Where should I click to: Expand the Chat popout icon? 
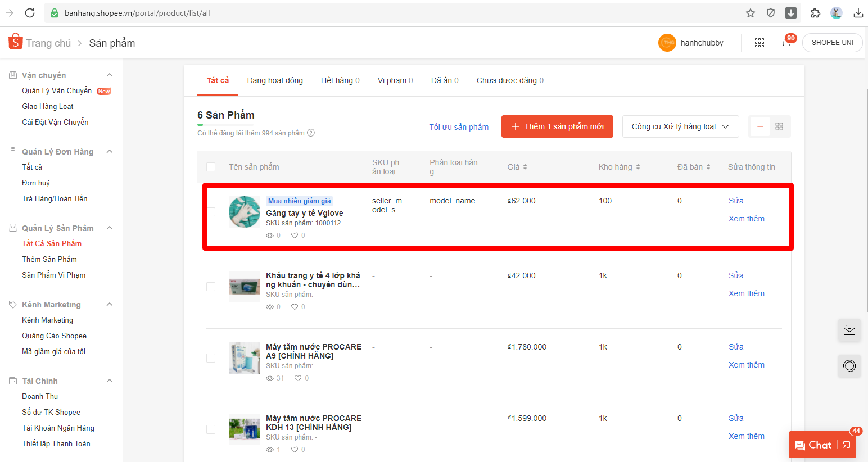pyautogui.click(x=847, y=445)
